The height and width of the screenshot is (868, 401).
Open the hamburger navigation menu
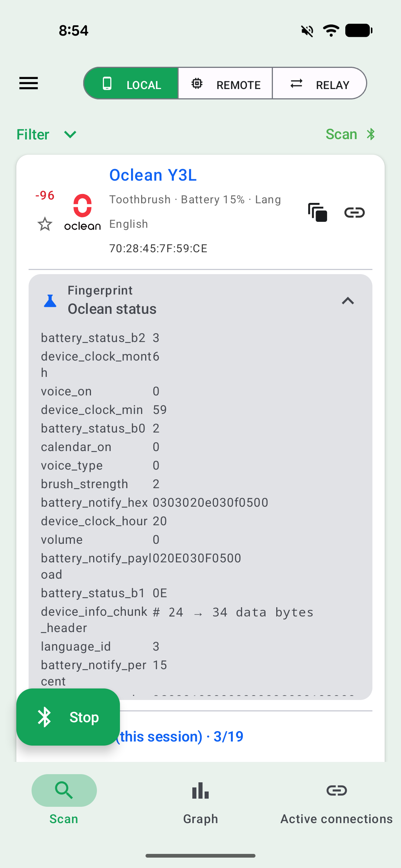tap(29, 83)
